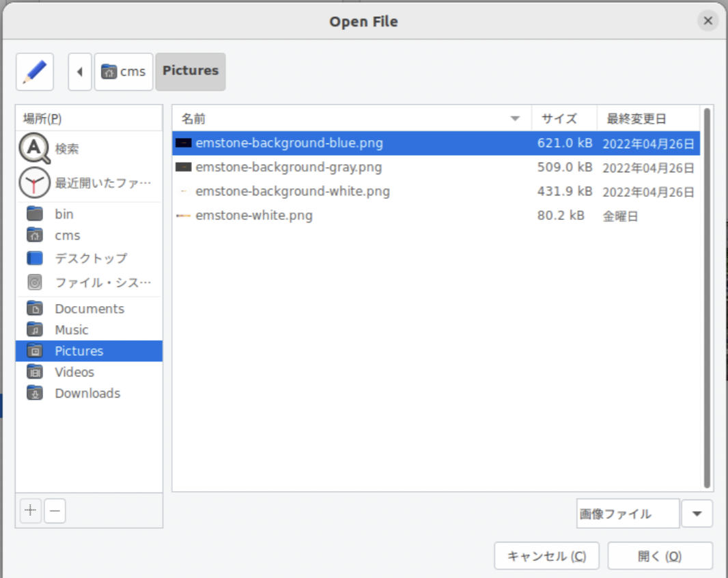Select the Desktop folder in sidebar
Viewport: 728px width, 578px height.
point(90,258)
